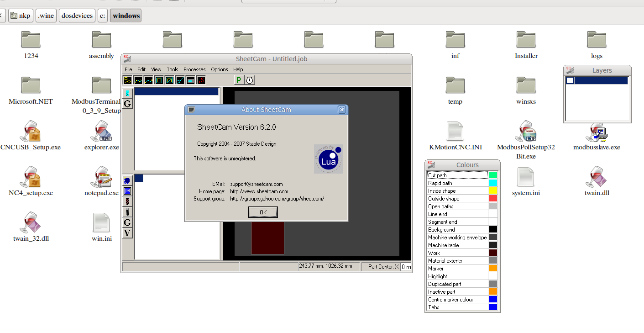This screenshot has width=644, height=333.
Task: Click the cyan arrow toolbar icon
Action: tap(180, 80)
